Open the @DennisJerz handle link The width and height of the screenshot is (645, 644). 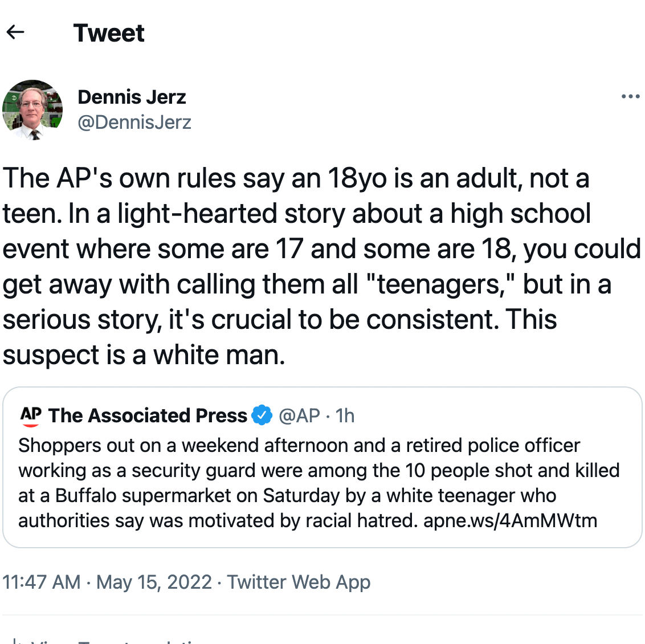click(x=134, y=122)
